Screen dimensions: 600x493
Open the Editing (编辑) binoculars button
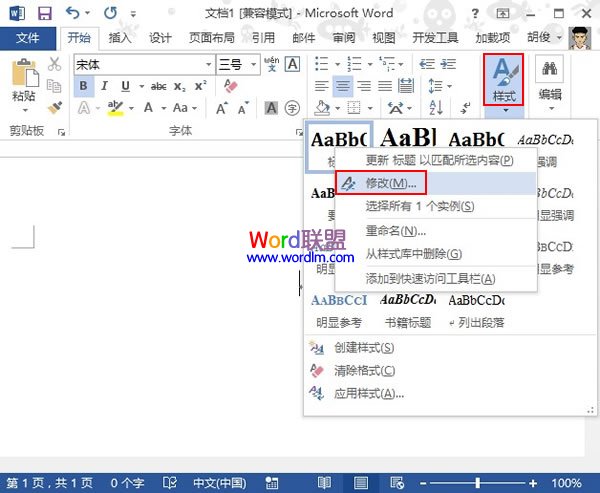[549, 80]
